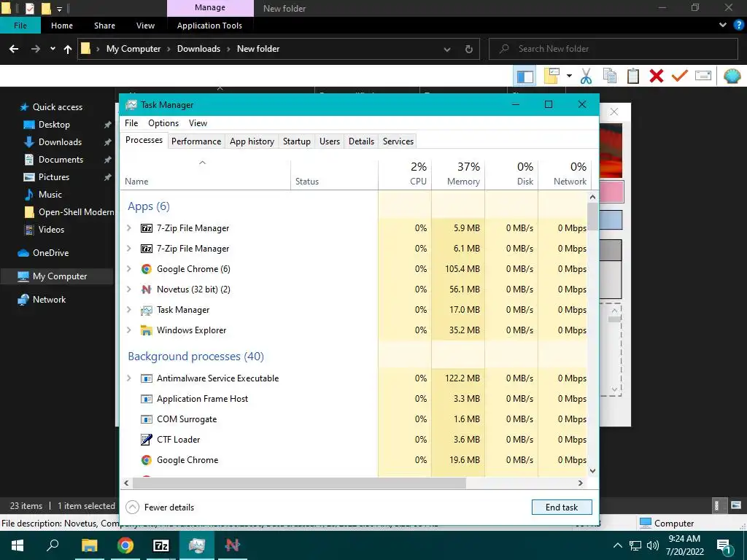The width and height of the screenshot is (747, 560).
Task: Open the Task Manager View menu
Action: coord(198,123)
